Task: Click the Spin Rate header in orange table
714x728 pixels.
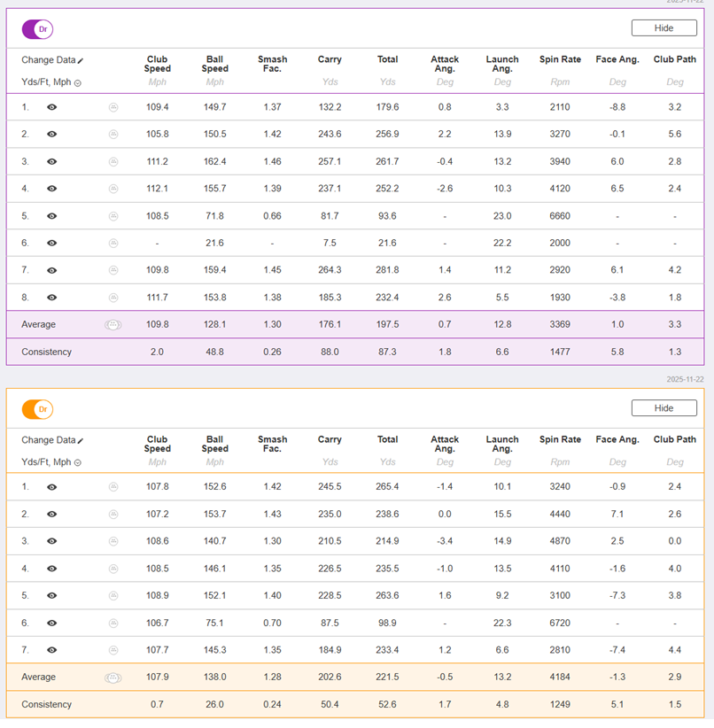Action: tap(560, 440)
